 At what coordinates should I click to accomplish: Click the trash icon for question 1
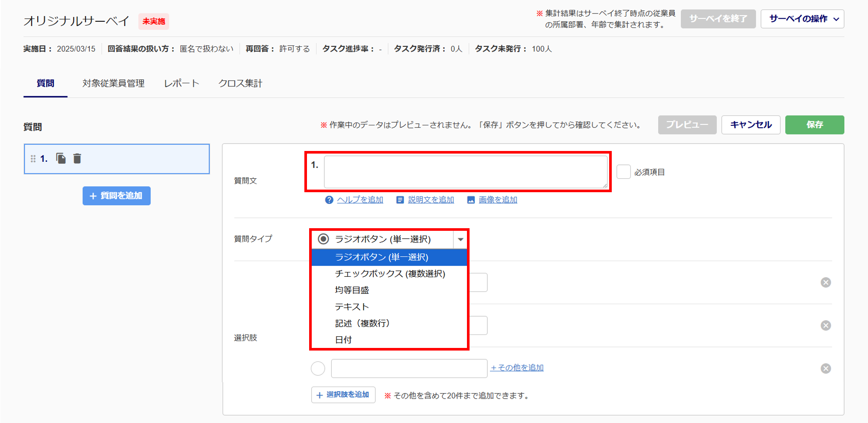77,159
